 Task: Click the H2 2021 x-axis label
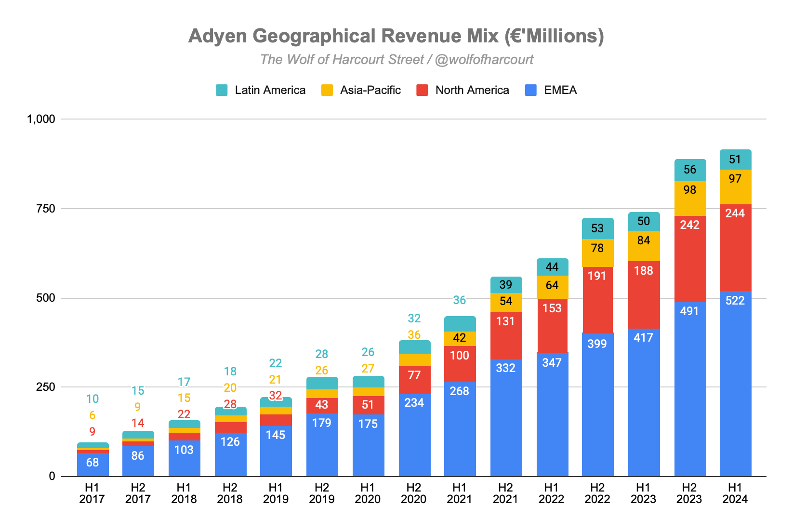click(505, 493)
